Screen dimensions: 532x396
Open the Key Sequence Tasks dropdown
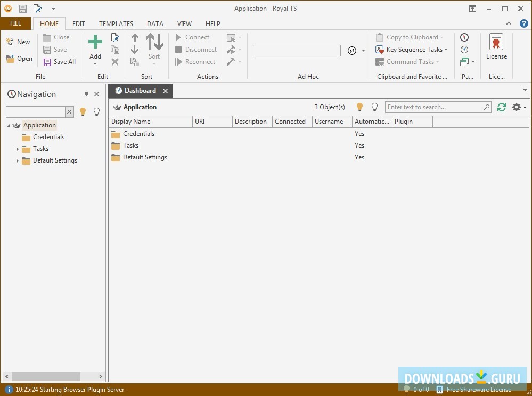click(x=412, y=50)
